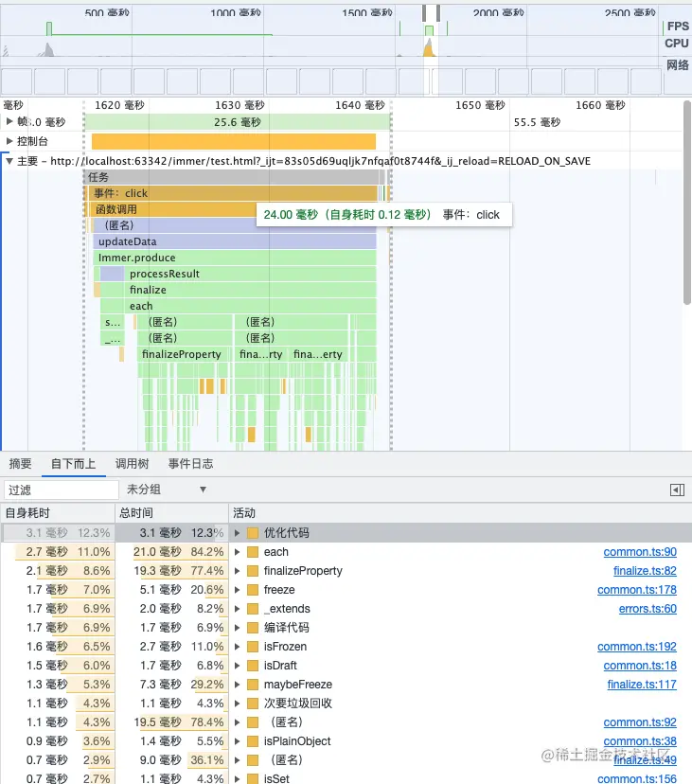Open link common.ts:38

coord(640,741)
